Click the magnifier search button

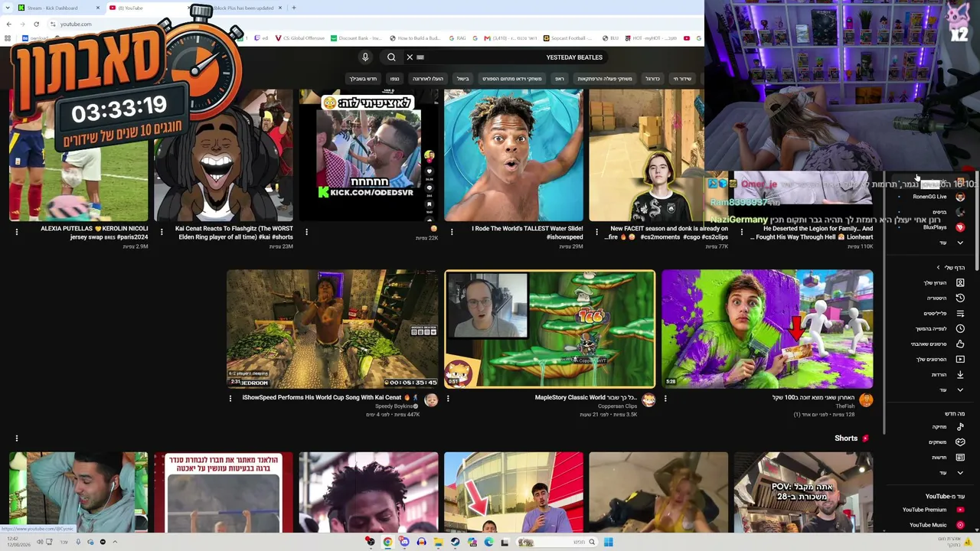391,57
